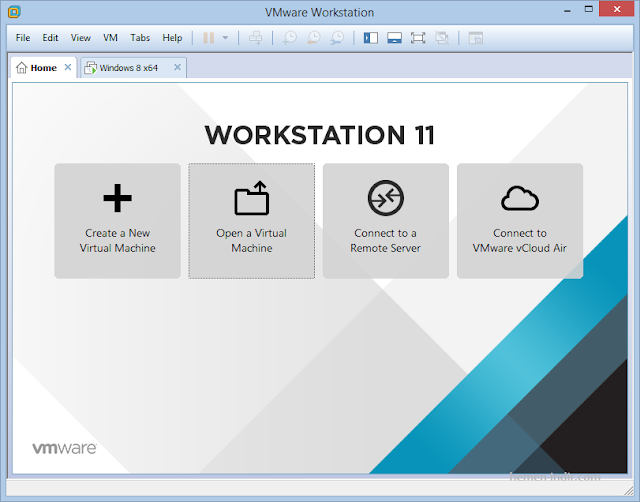The height and width of the screenshot is (502, 640).
Task: Switch to the Home tab
Action: [x=43, y=68]
